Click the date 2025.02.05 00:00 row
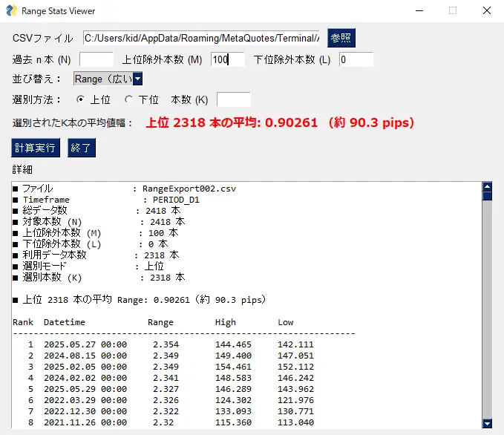This screenshot has width=504, height=435. click(85, 367)
